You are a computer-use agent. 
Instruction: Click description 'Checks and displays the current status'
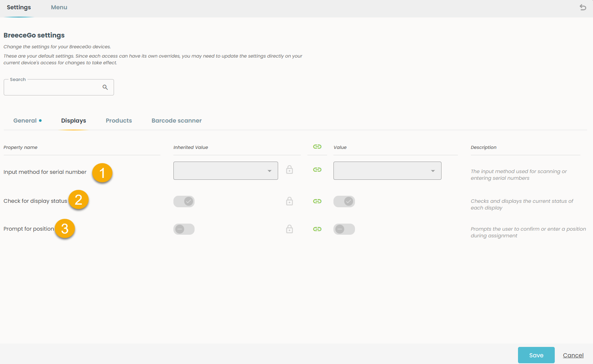522,204
